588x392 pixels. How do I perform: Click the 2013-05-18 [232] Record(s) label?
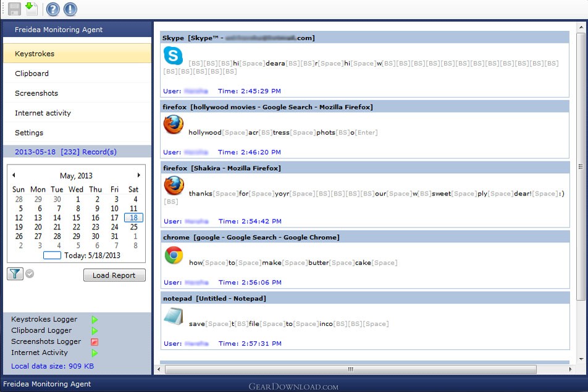[x=65, y=152]
